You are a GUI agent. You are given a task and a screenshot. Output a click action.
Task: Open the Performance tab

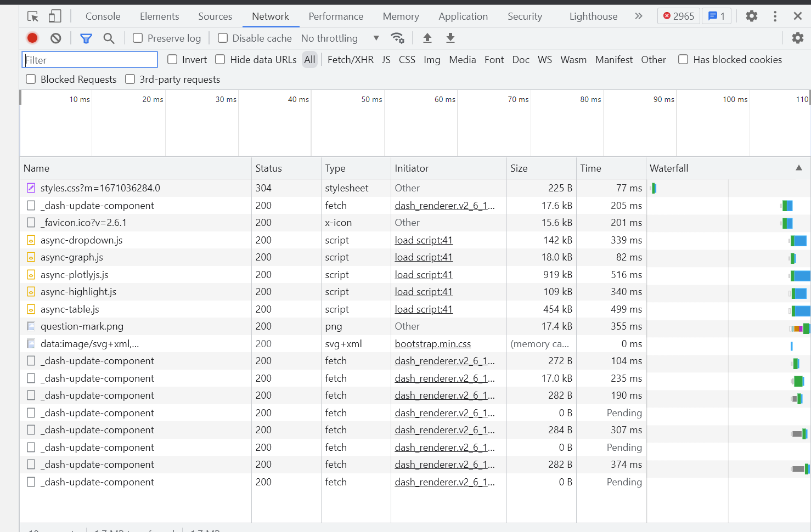(336, 16)
